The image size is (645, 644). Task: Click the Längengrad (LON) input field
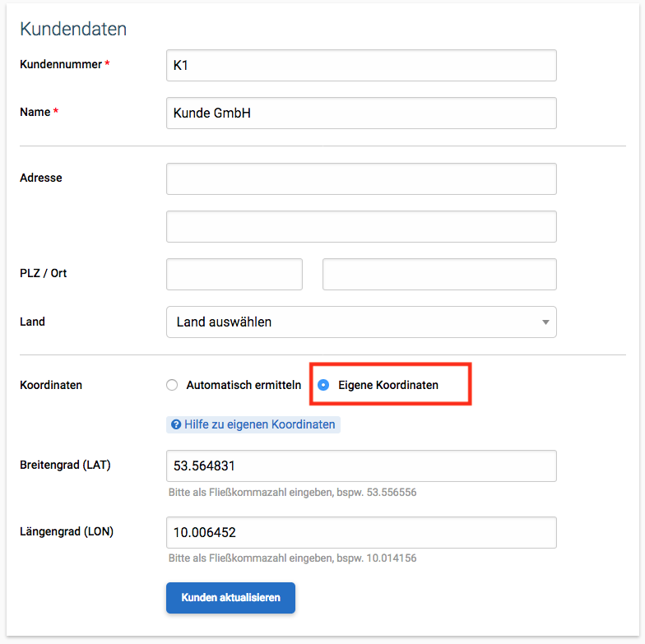click(361, 533)
